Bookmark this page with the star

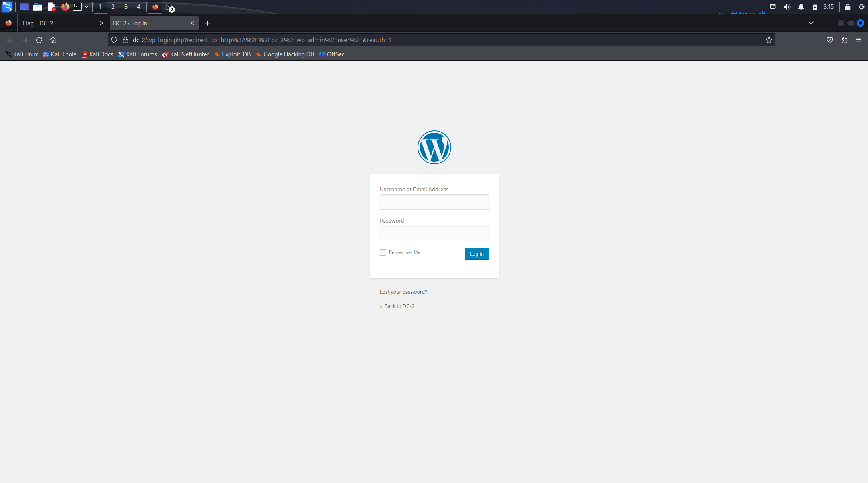[x=769, y=40]
